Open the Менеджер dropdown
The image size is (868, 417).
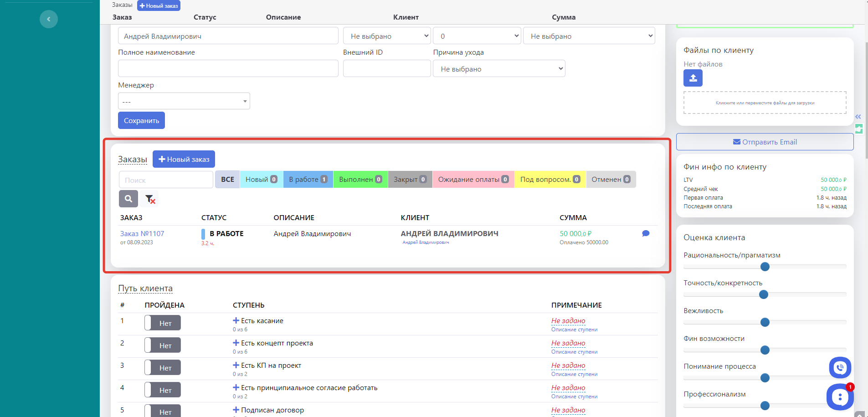pyautogui.click(x=184, y=101)
